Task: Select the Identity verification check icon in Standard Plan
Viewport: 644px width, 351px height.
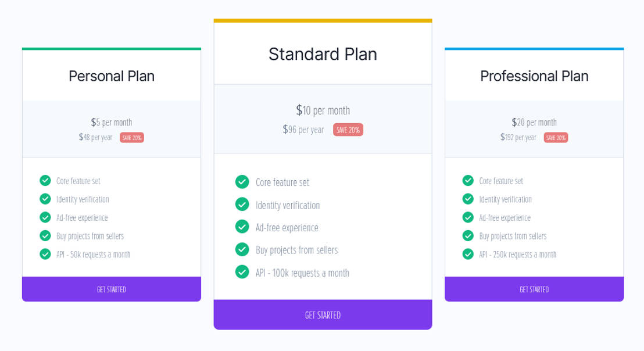Action: point(242,205)
